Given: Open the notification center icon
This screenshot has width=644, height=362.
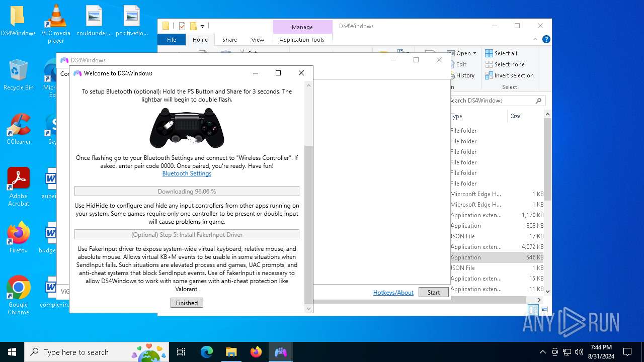Looking at the screenshot, I should [627, 352].
